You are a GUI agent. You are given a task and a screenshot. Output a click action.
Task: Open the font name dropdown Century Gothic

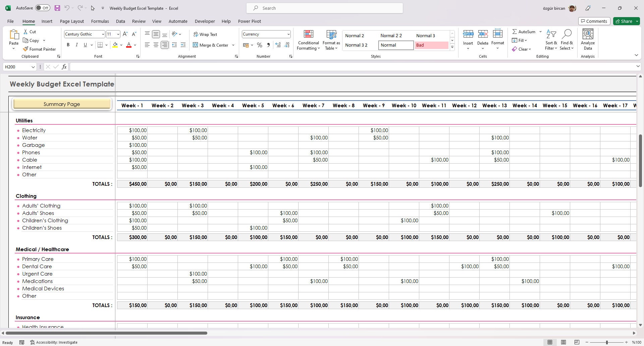point(103,34)
